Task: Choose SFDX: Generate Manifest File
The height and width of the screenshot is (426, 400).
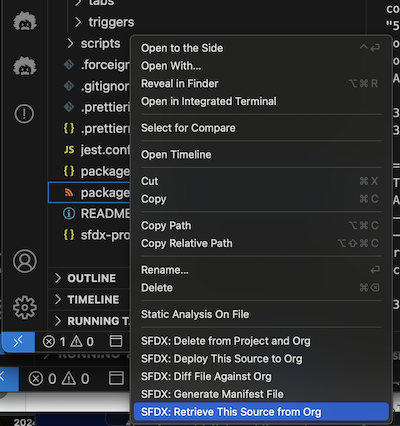Action: coord(261,394)
